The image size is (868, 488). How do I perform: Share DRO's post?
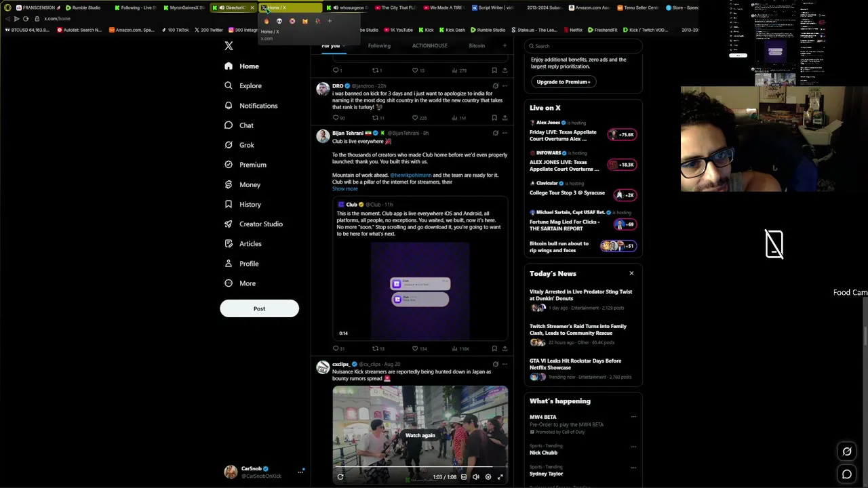click(505, 118)
